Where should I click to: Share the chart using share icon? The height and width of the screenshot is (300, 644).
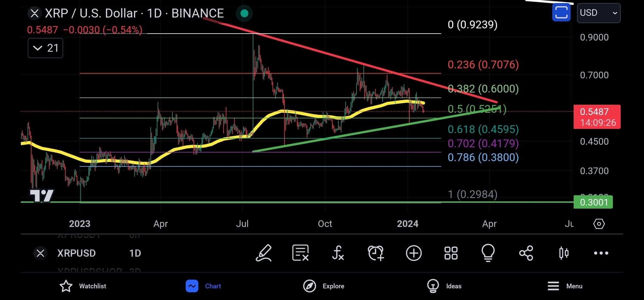[x=526, y=253]
